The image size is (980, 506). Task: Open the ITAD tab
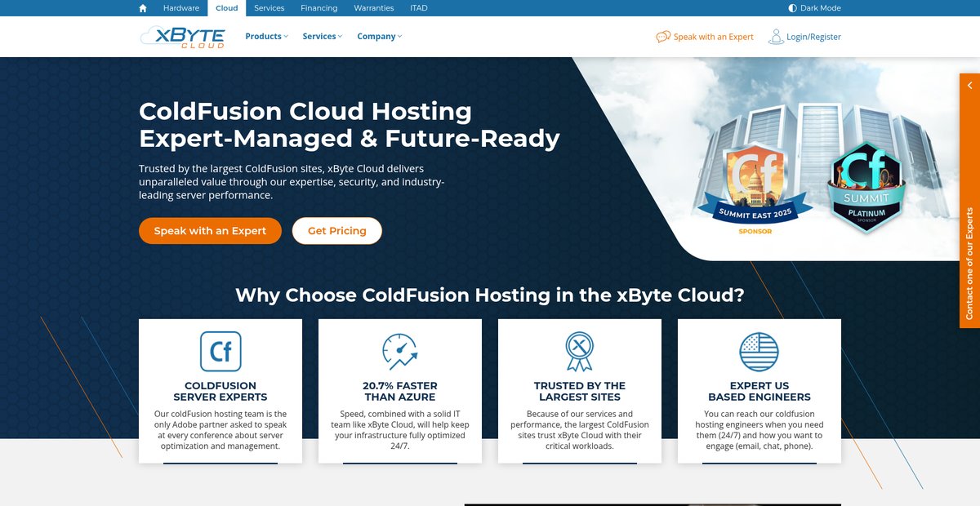pyautogui.click(x=417, y=8)
